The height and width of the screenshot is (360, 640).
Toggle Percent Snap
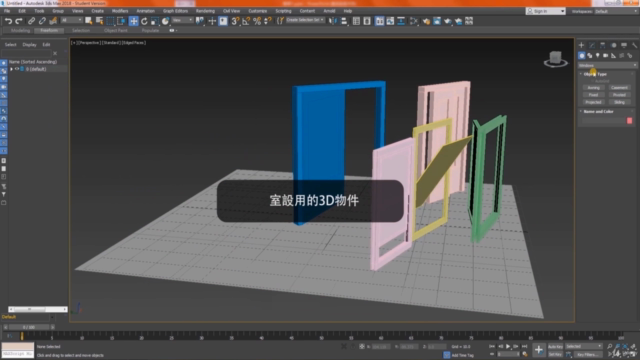pos(257,21)
